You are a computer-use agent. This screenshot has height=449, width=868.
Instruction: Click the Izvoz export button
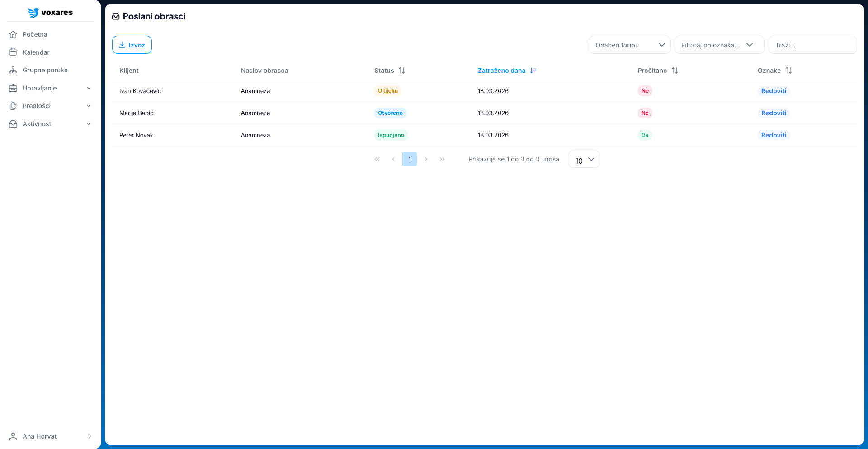pyautogui.click(x=132, y=45)
